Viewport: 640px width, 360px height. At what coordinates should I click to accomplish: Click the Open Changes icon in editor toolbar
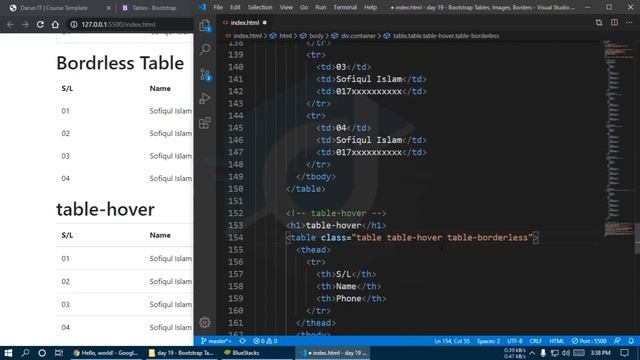coord(599,22)
